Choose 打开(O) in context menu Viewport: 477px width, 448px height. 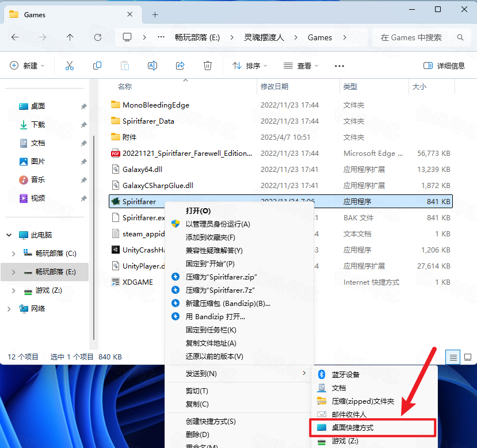pos(198,211)
